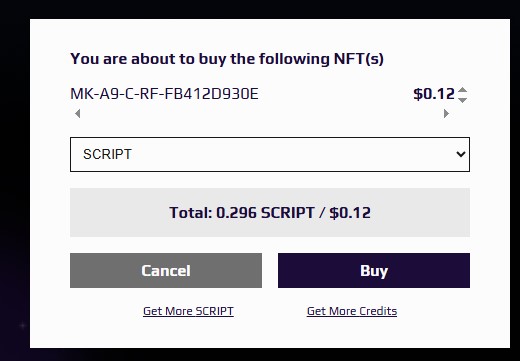Click the up arrow beside the $0.12 price
The image size is (520, 361).
[462, 90]
